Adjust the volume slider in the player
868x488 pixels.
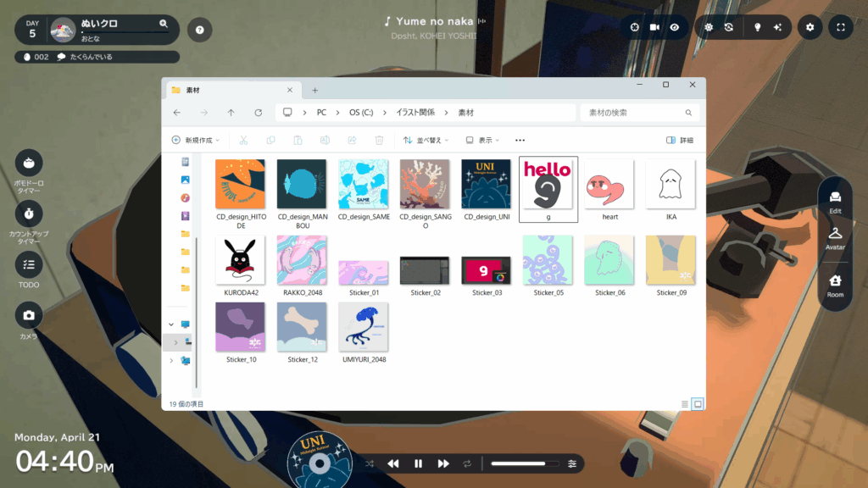coord(523,463)
